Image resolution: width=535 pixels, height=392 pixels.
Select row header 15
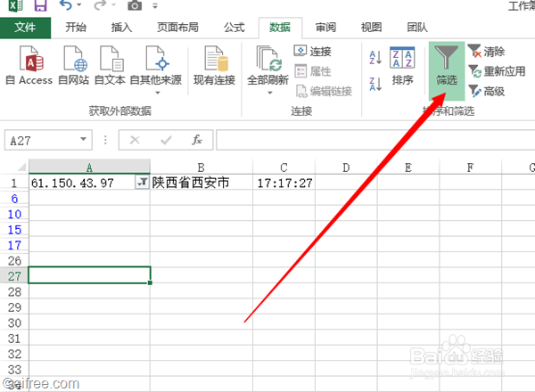pos(14,230)
